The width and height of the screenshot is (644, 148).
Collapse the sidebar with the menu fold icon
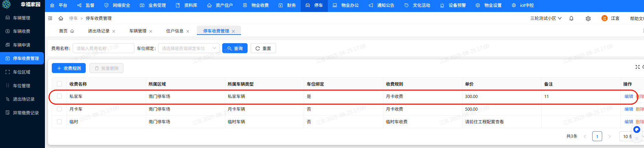click(50, 18)
